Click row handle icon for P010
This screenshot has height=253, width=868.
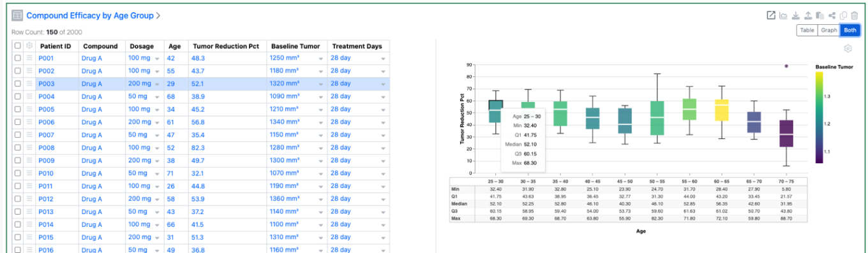pyautogui.click(x=29, y=173)
